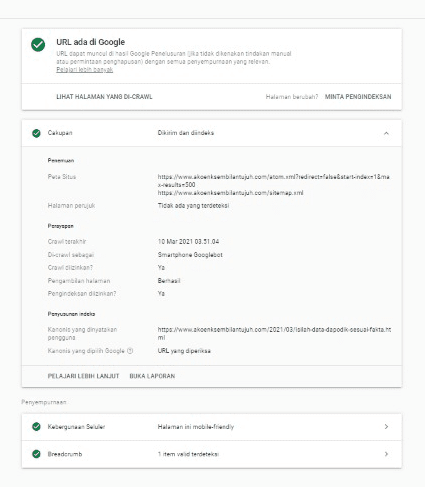
Task: Click the Penyempurnaan section label
Action: click(x=44, y=402)
